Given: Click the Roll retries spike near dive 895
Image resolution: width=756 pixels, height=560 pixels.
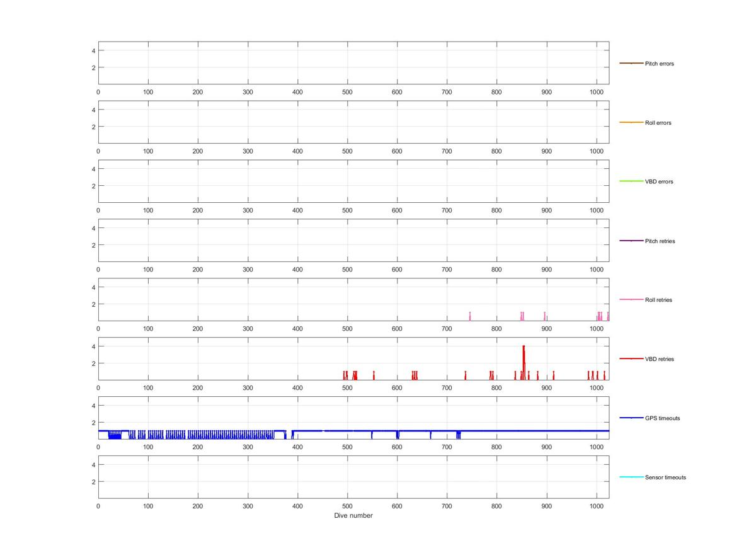Looking at the screenshot, I should point(545,316).
